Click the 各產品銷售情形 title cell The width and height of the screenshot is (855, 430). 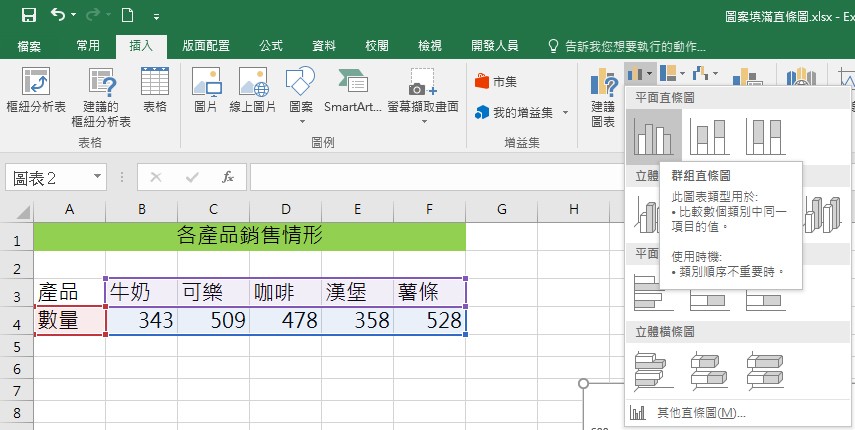(249, 237)
